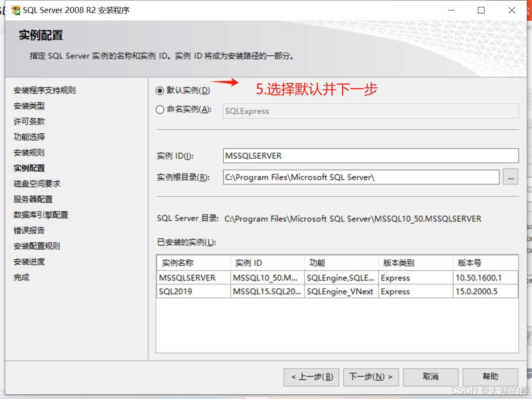The width and height of the screenshot is (532, 399).
Task: Click the 版本号 column header
Action: point(485,263)
